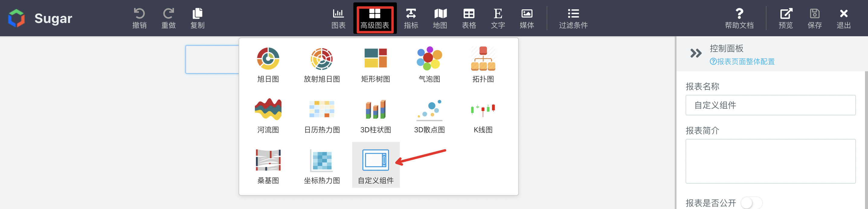Insert a 河流图 stream chart
The height and width of the screenshot is (209, 868).
[x=268, y=116]
